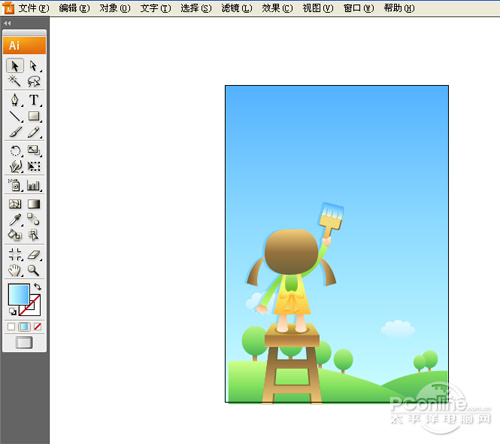Click the paintbrush object in the artwork

pyautogui.click(x=331, y=220)
